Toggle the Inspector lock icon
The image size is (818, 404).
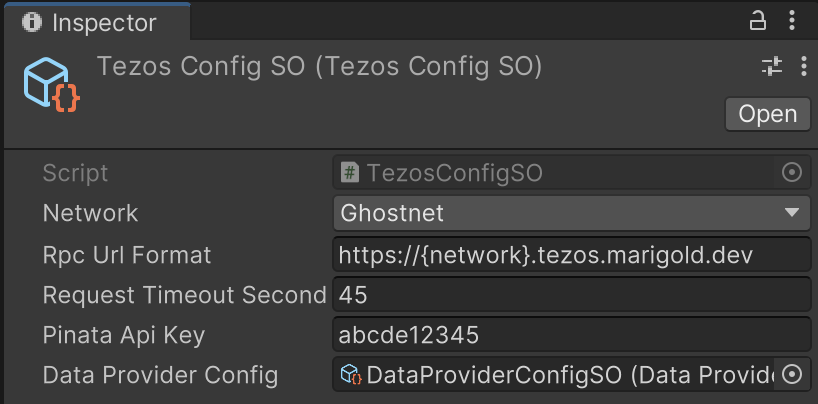click(758, 21)
